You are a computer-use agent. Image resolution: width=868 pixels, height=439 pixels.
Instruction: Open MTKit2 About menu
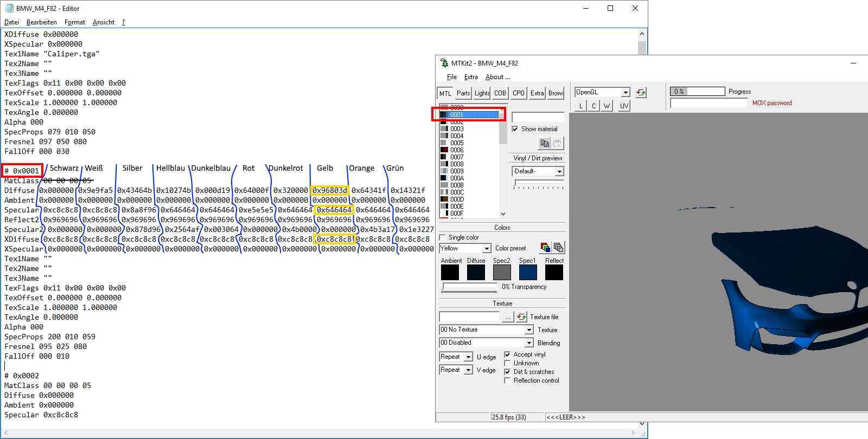(497, 77)
